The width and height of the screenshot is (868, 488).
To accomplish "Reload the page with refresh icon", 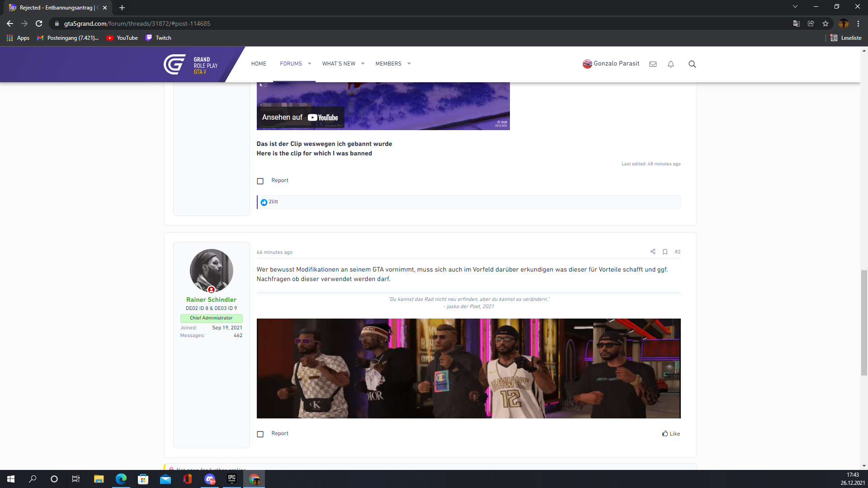I will [x=39, y=23].
